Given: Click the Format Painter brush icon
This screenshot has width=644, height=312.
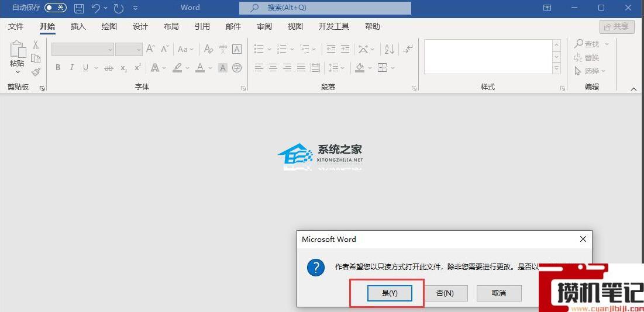Looking at the screenshot, I should tap(36, 72).
